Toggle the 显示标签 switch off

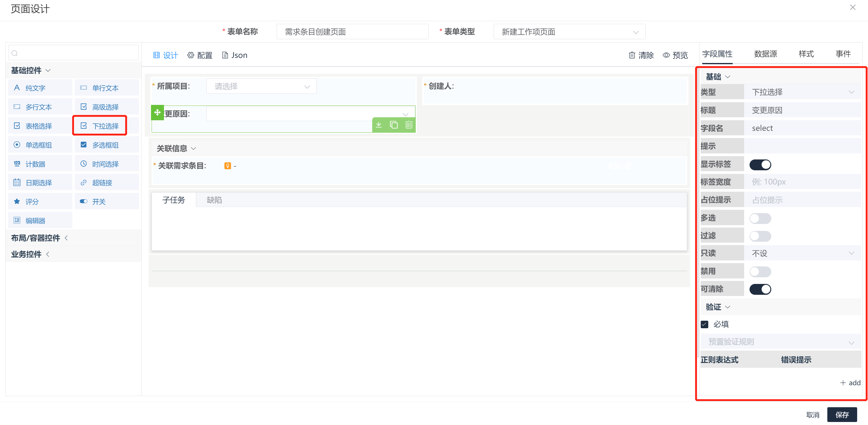pos(760,165)
